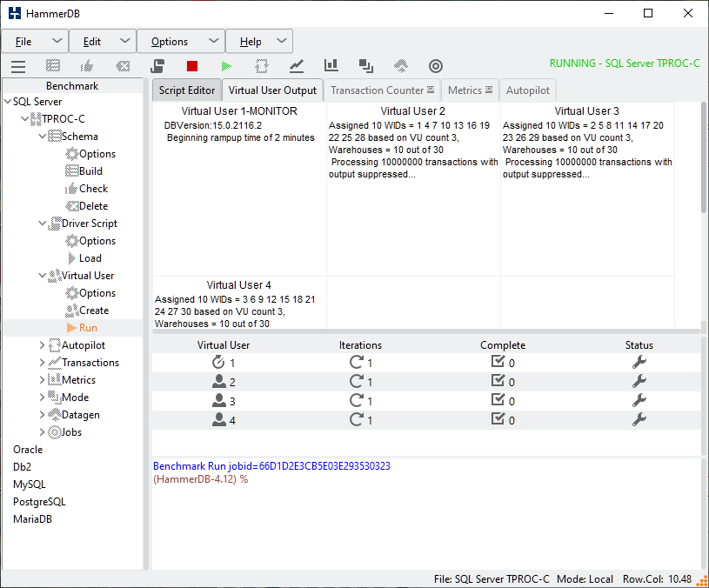Switch to the Virtual User Output tab
Screen dimensions: 709x588
(272, 90)
